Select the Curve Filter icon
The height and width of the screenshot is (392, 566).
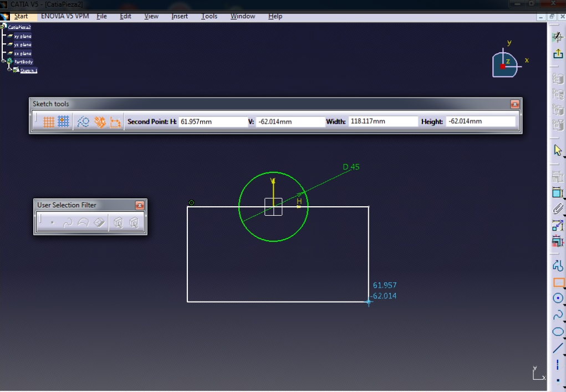pyautogui.click(x=68, y=223)
